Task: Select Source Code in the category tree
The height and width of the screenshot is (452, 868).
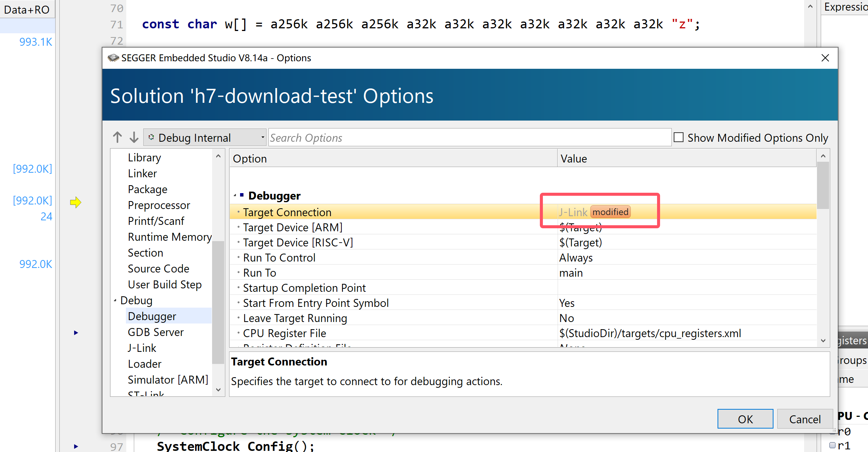Action: pos(158,269)
